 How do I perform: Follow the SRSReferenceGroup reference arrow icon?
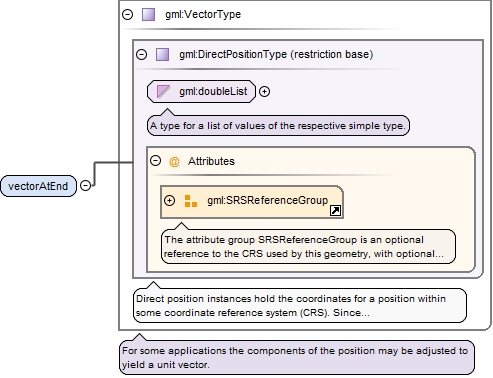[335, 211]
